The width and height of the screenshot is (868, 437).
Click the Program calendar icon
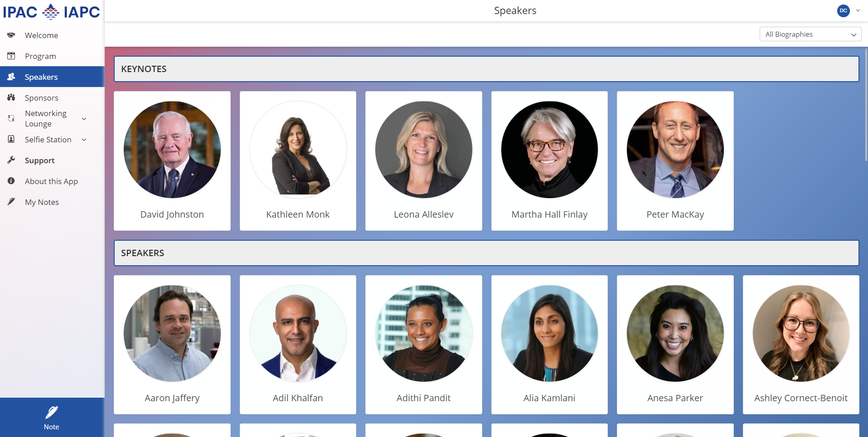[11, 56]
